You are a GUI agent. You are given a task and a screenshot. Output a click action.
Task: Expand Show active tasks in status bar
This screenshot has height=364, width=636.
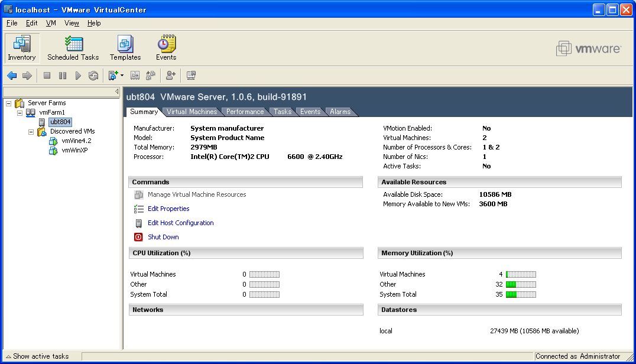tap(37, 356)
